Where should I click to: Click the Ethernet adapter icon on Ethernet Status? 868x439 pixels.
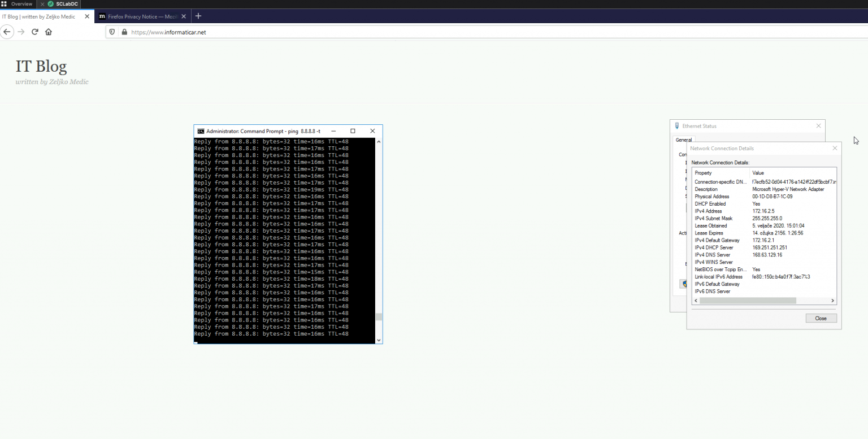[x=676, y=125]
